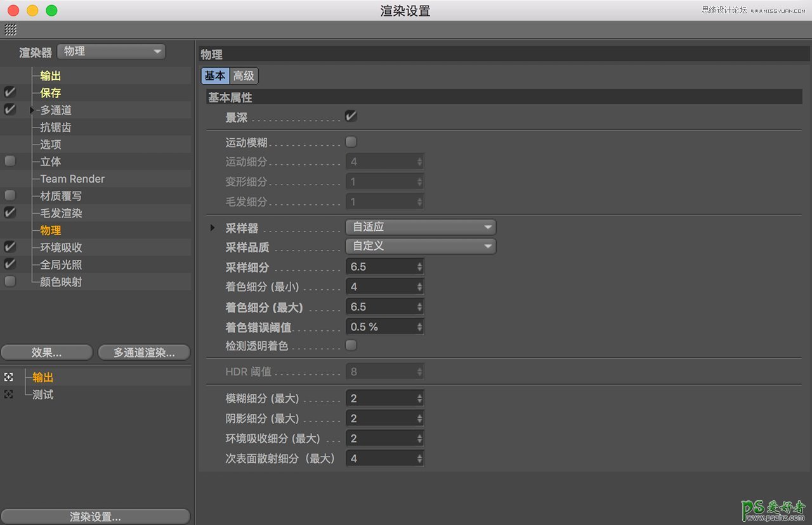Click the 着色细分 (最大) stepper arrows
The image size is (812, 525).
(419, 307)
